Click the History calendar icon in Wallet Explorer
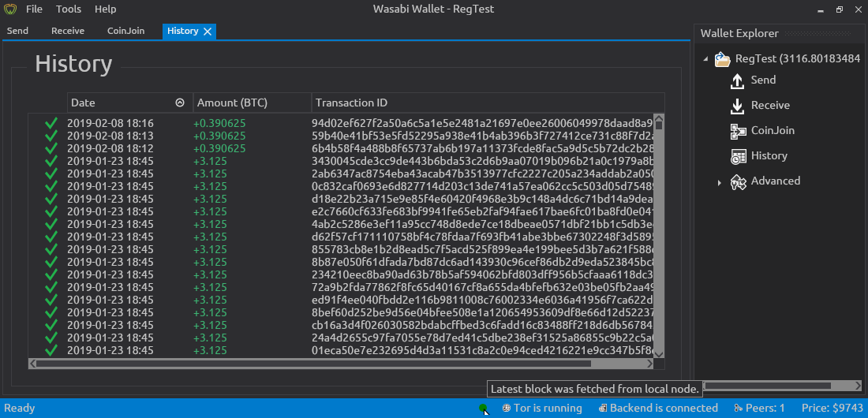This screenshot has width=868, height=418. click(x=738, y=156)
